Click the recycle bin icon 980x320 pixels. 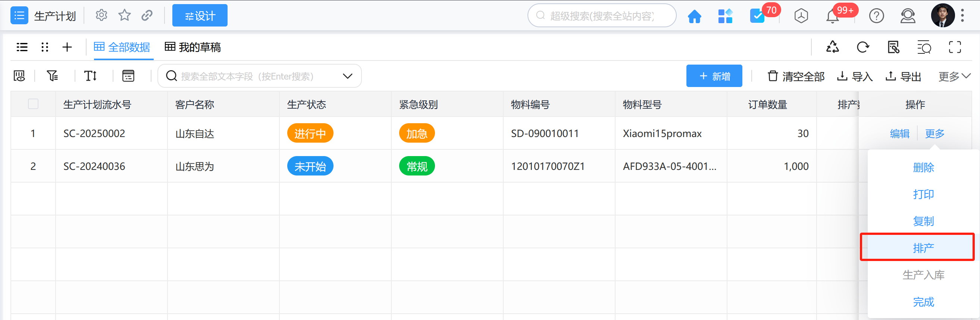[832, 47]
